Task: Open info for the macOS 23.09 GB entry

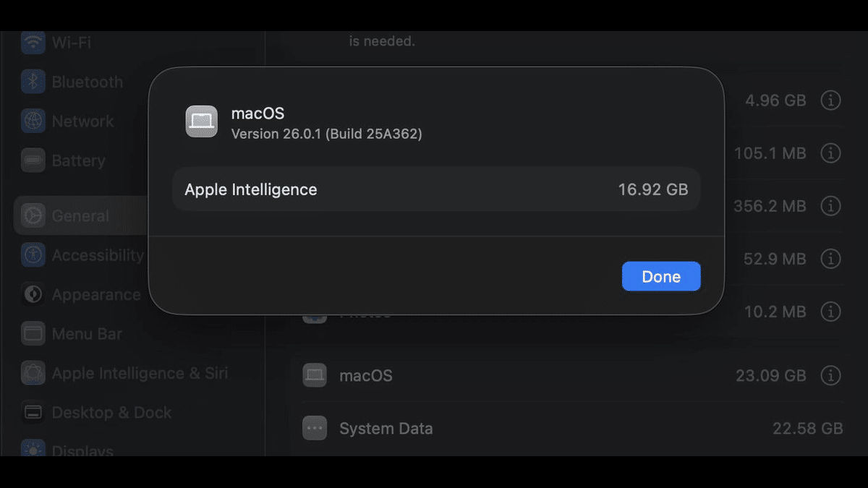Action: tap(830, 375)
